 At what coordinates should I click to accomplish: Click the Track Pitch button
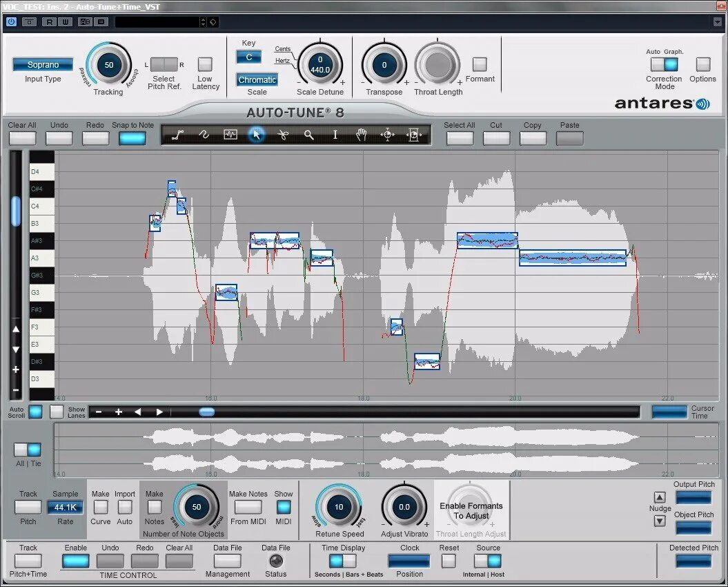[28, 507]
